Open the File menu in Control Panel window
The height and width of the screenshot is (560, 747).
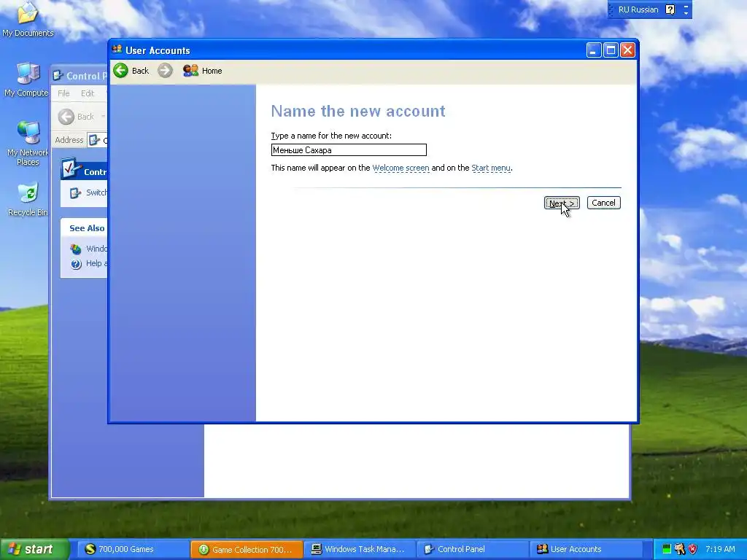pos(63,93)
